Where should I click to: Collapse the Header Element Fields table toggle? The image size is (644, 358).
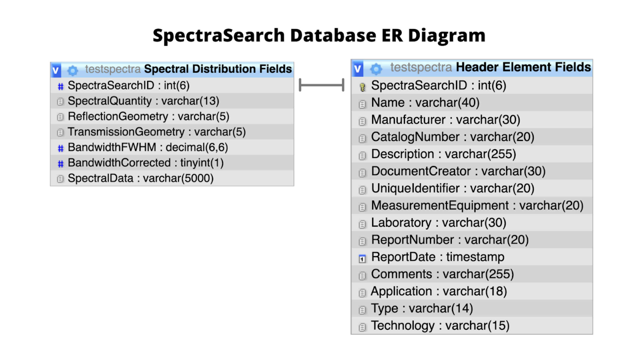(357, 68)
